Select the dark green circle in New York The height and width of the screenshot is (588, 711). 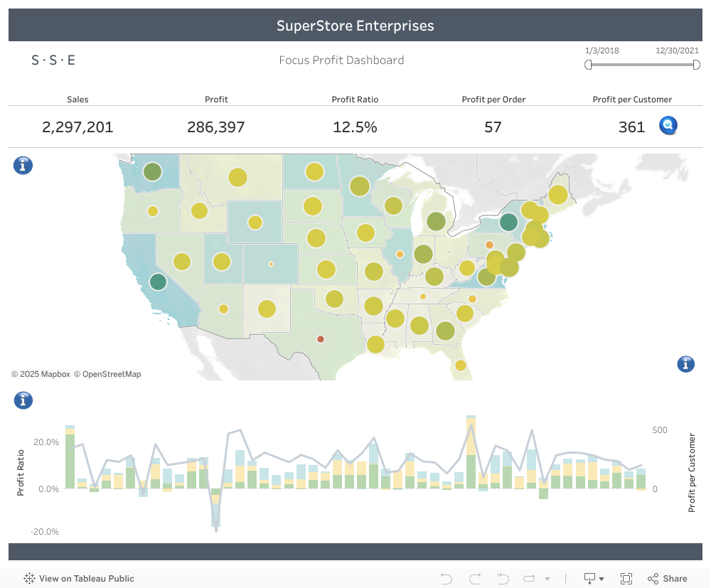(508, 222)
